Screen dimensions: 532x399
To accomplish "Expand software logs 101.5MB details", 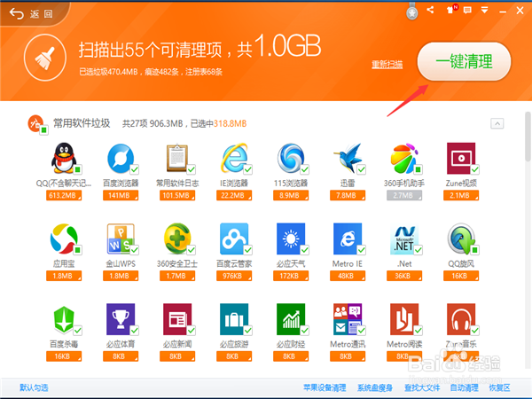I will pyautogui.click(x=177, y=195).
